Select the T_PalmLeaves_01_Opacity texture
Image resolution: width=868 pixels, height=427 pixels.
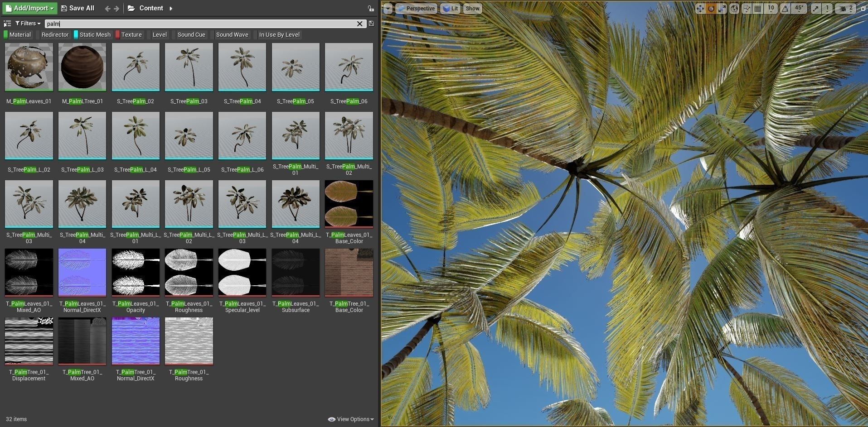(x=136, y=272)
